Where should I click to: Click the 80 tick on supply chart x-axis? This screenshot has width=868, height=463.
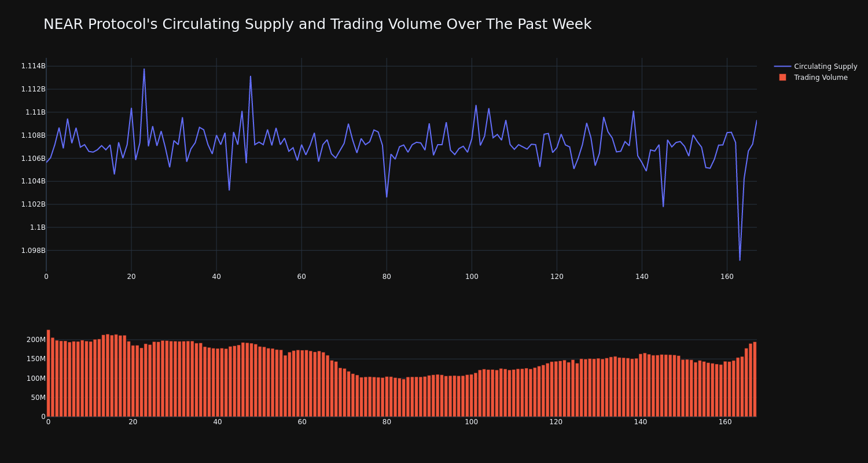click(x=387, y=277)
